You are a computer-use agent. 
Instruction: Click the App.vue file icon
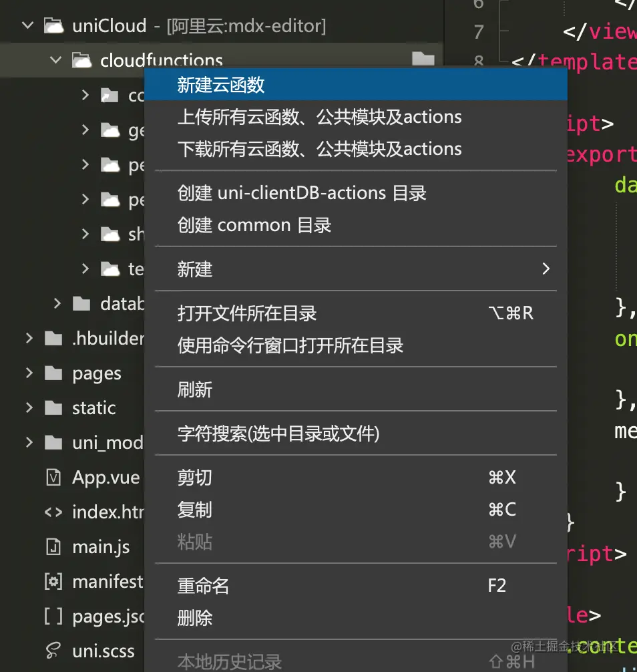55,478
